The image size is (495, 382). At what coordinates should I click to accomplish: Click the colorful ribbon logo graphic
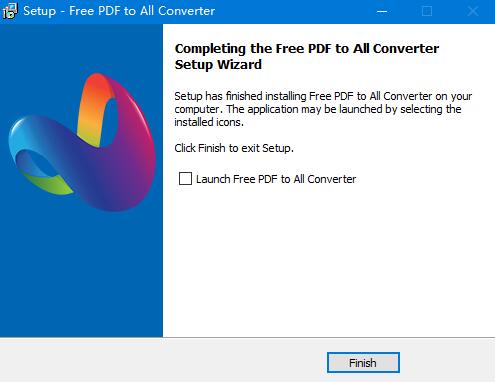pyautogui.click(x=82, y=142)
